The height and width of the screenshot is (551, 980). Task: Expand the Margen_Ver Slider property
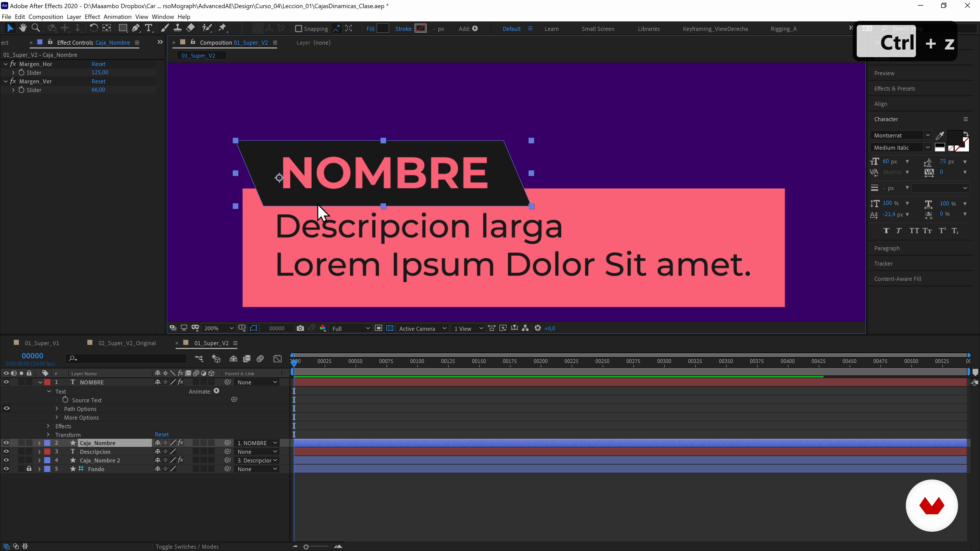(13, 90)
